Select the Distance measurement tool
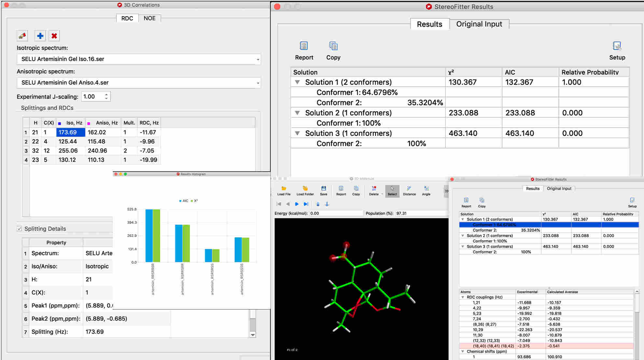Image resolution: width=644 pixels, height=360 pixels. click(409, 189)
